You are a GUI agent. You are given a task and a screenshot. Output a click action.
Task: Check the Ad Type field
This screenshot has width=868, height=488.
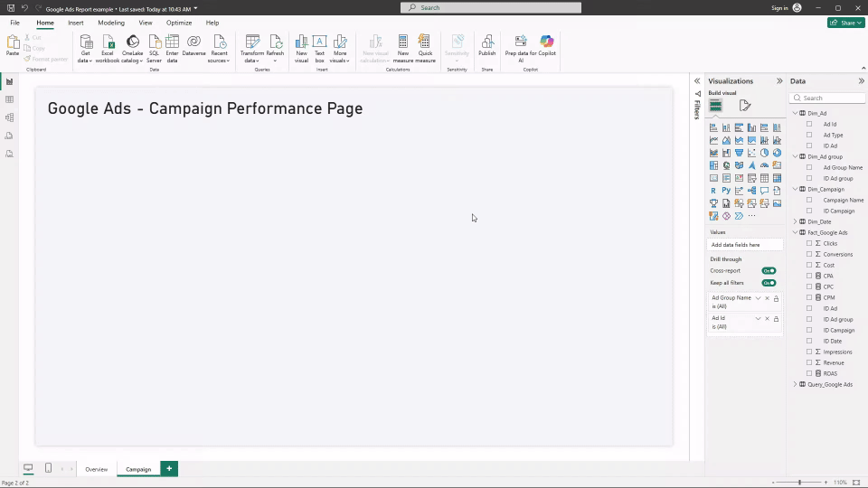tap(809, 135)
